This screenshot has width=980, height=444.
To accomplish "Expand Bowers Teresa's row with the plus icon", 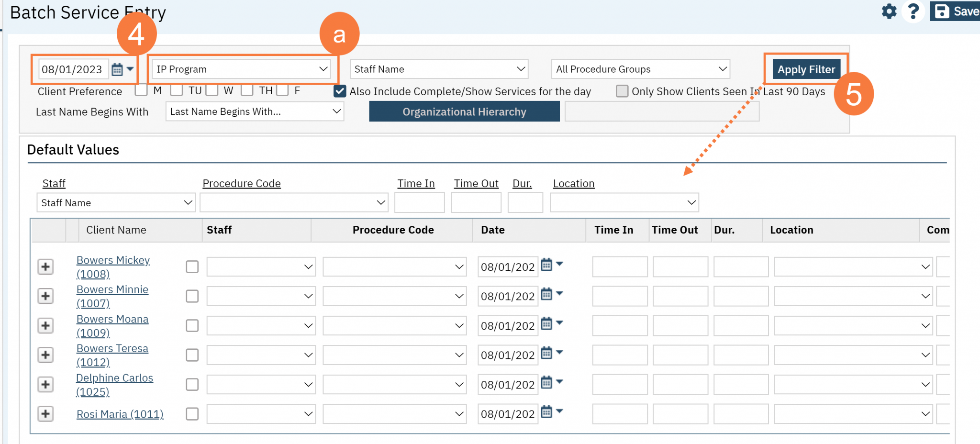I will pos(45,355).
